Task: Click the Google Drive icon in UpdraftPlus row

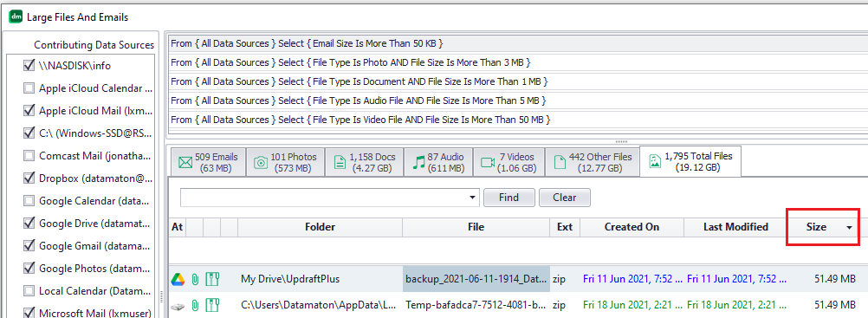Action: coord(177,279)
